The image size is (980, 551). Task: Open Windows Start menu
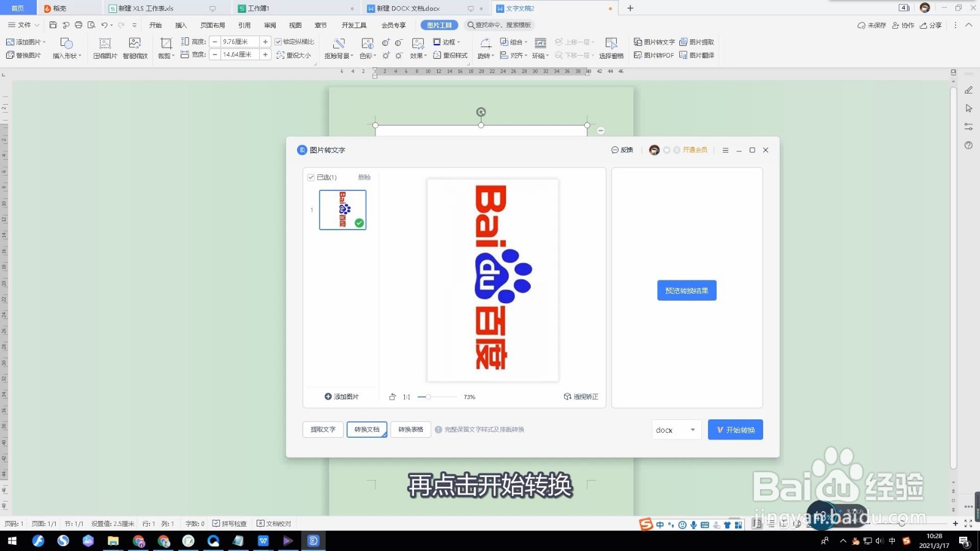coord(12,541)
